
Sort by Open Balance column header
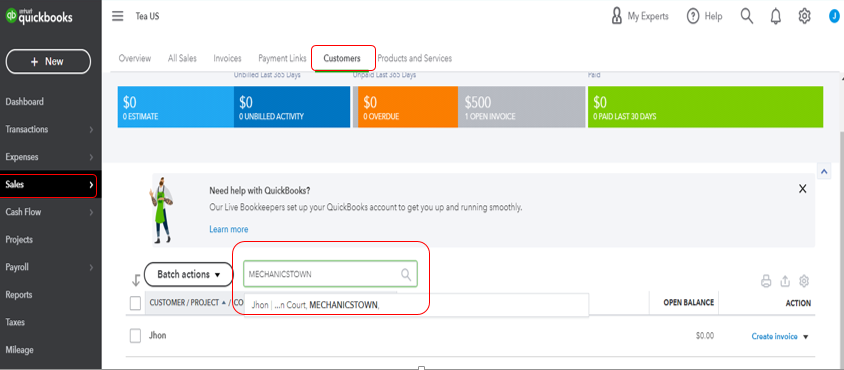(x=688, y=303)
